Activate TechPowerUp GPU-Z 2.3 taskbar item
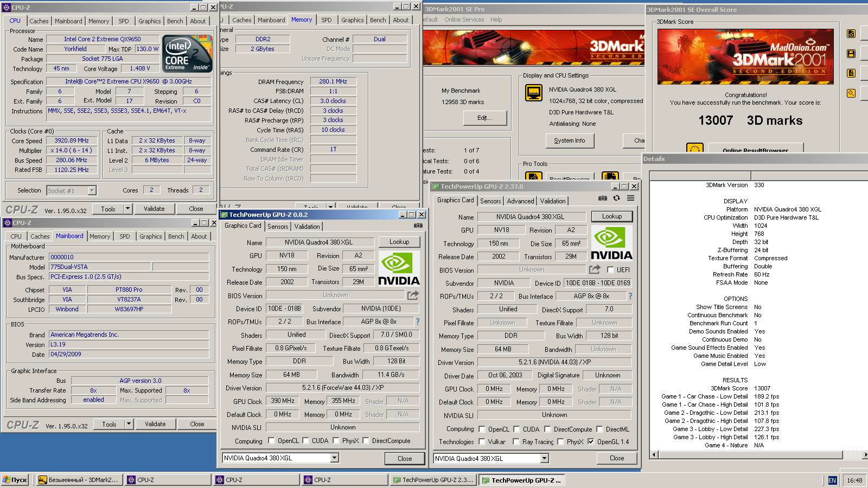This screenshot has width=868, height=488. (434, 480)
